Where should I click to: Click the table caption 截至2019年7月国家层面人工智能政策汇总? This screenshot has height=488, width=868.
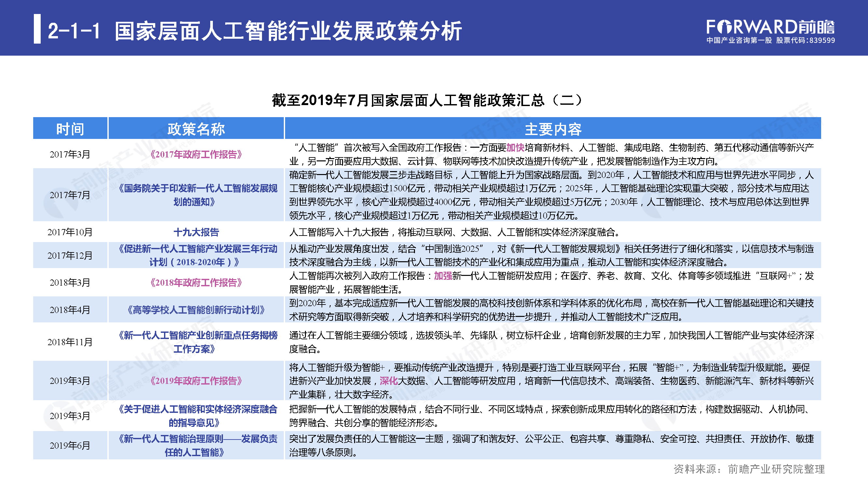[427, 100]
